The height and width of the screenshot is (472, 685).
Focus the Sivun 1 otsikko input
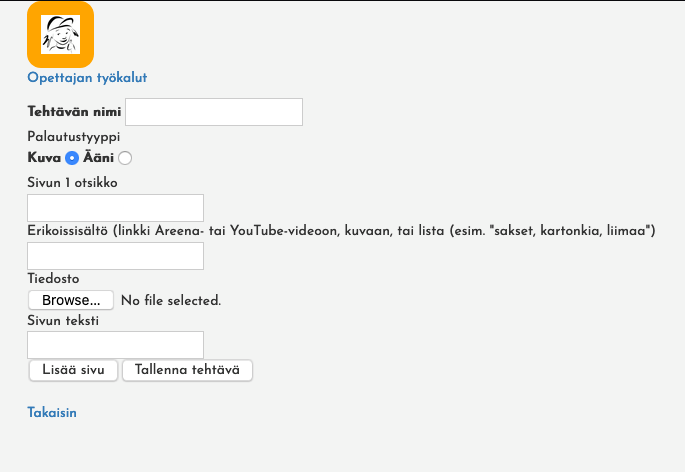[x=115, y=208]
